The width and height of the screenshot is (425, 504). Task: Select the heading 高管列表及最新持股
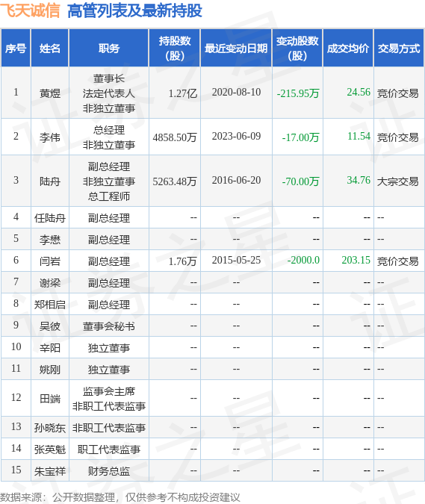pos(134,10)
